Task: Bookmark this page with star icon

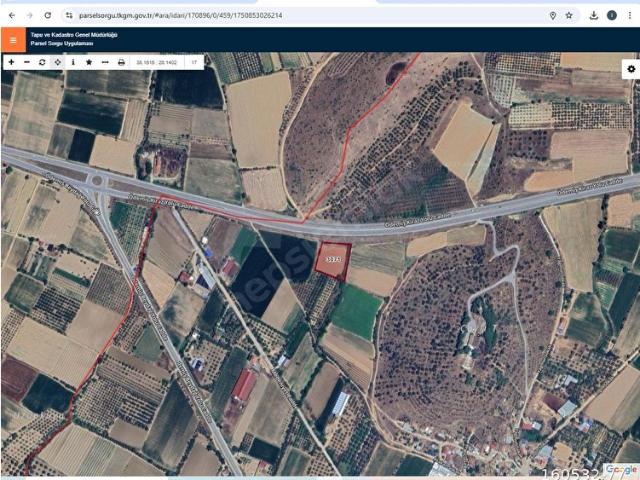Action: [569, 16]
